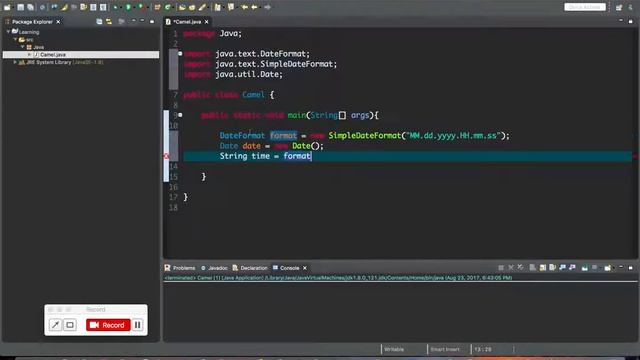The width and height of the screenshot is (640, 360).
Task: Click the Open Type folder toolbar icon
Action: pyautogui.click(x=182, y=7)
